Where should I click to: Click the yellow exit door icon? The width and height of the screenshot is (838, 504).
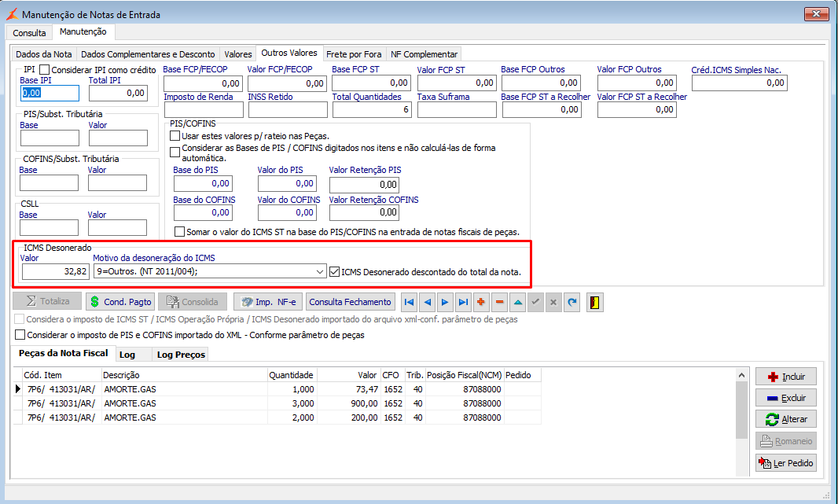point(595,302)
